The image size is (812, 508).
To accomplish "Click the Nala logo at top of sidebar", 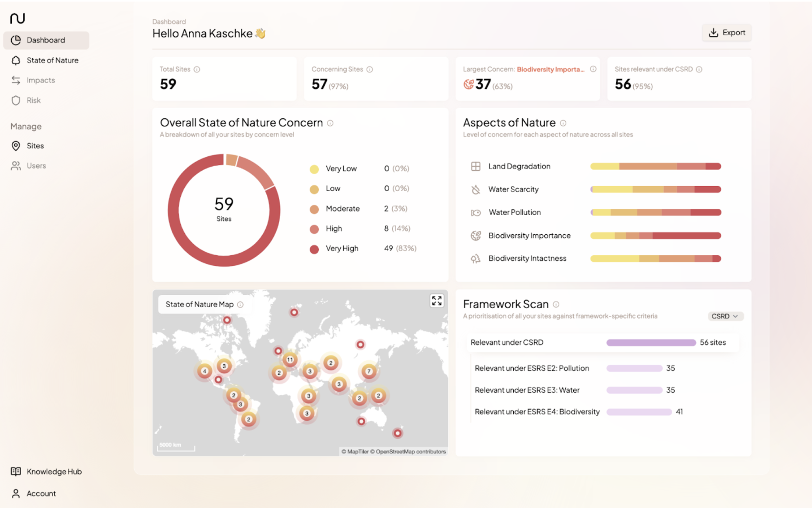I will point(18,18).
